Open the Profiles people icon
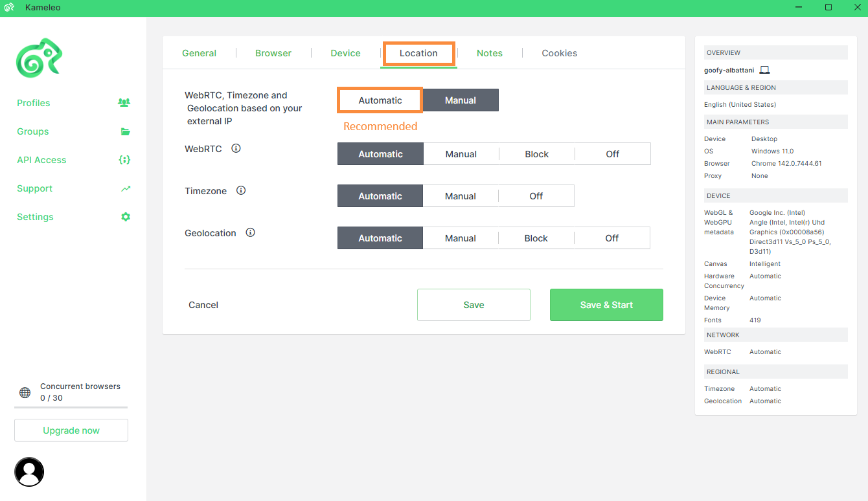The image size is (868, 501). click(124, 102)
